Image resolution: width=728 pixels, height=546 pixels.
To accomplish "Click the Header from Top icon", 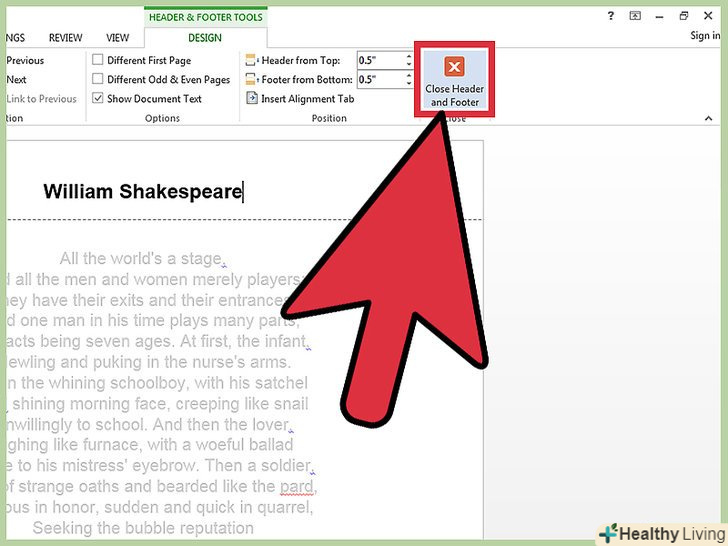I will point(252,60).
